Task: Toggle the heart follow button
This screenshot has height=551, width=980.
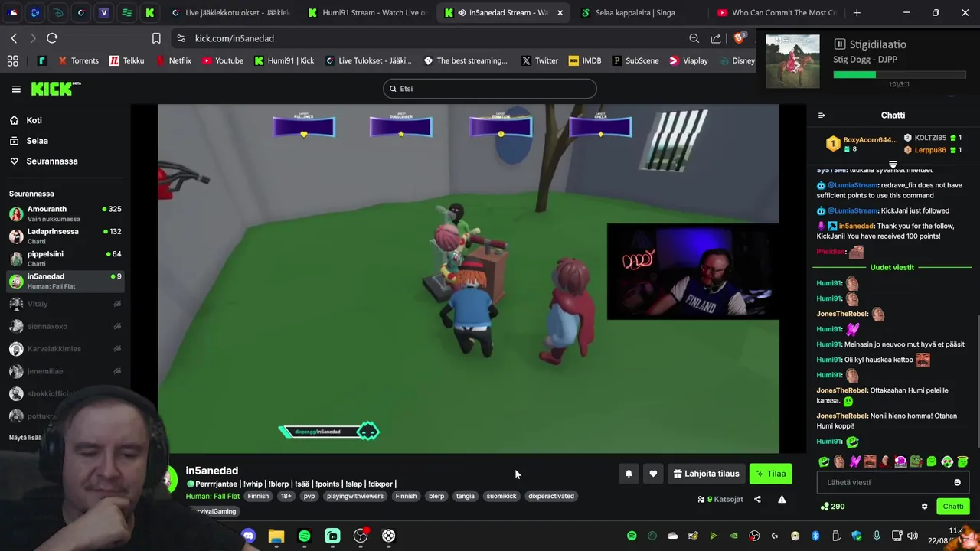Action: (653, 474)
